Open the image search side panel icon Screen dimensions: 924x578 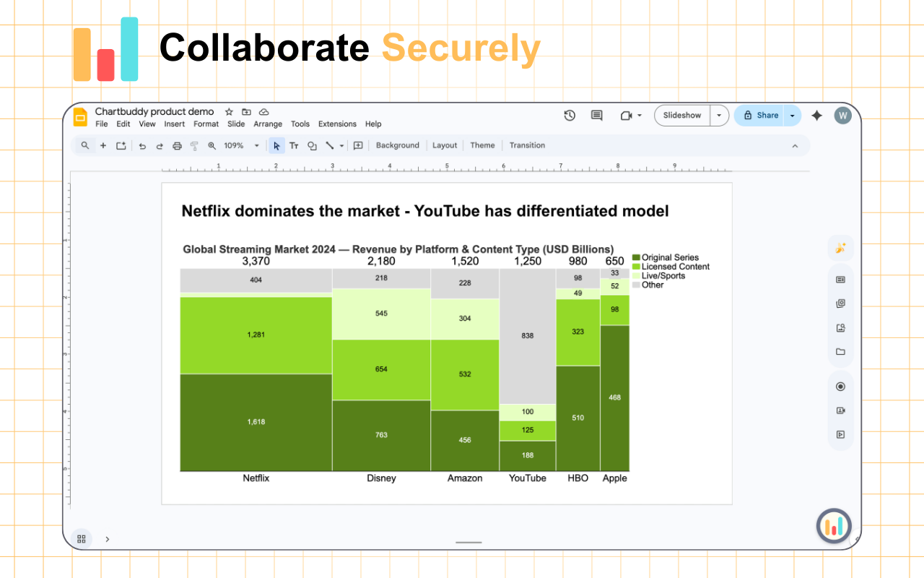click(840, 328)
